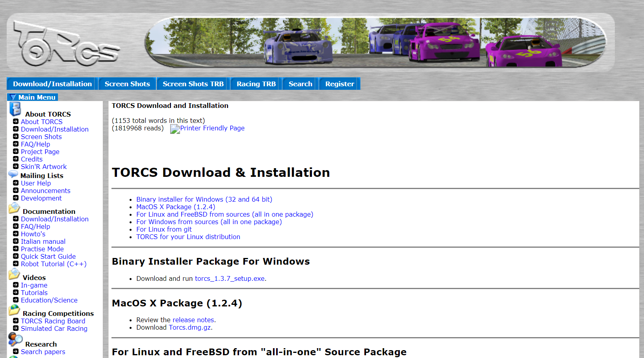
Task: Open FAQ/Help under Documentation
Action: (x=35, y=226)
